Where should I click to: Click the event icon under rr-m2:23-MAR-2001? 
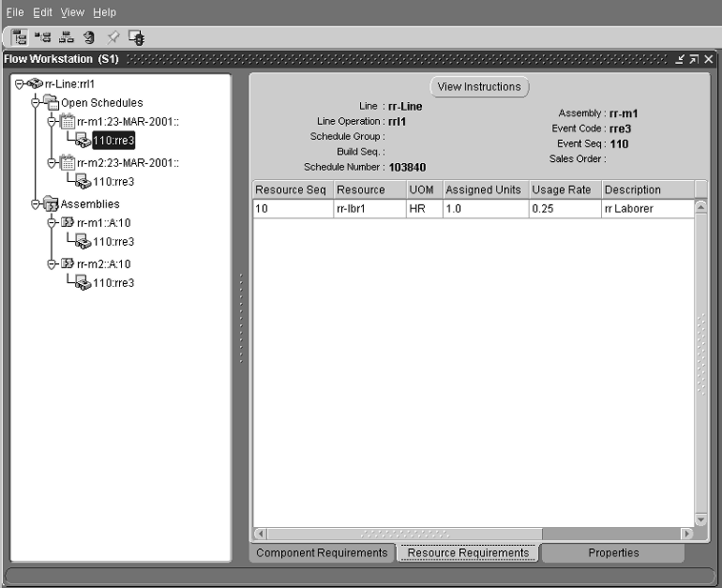point(83,182)
